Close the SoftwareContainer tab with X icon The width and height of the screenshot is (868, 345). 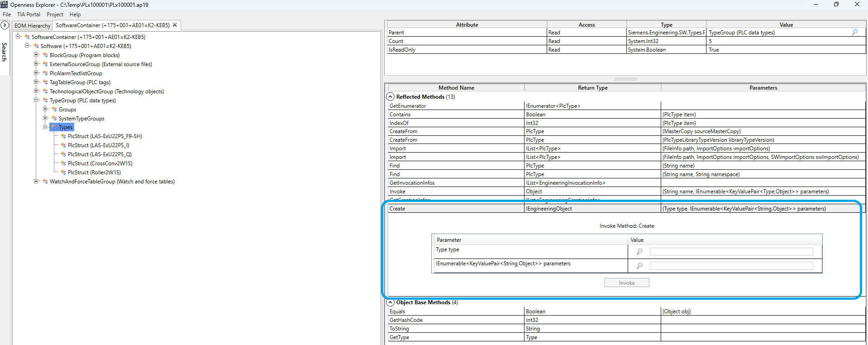(175, 25)
